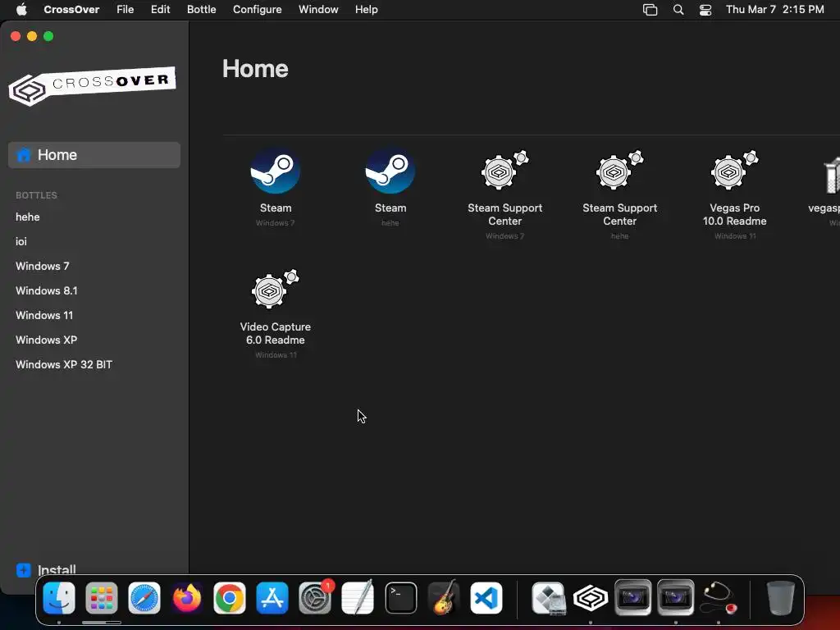The width and height of the screenshot is (840, 630).
Task: Open TextEdit from the Dock
Action: (358, 598)
